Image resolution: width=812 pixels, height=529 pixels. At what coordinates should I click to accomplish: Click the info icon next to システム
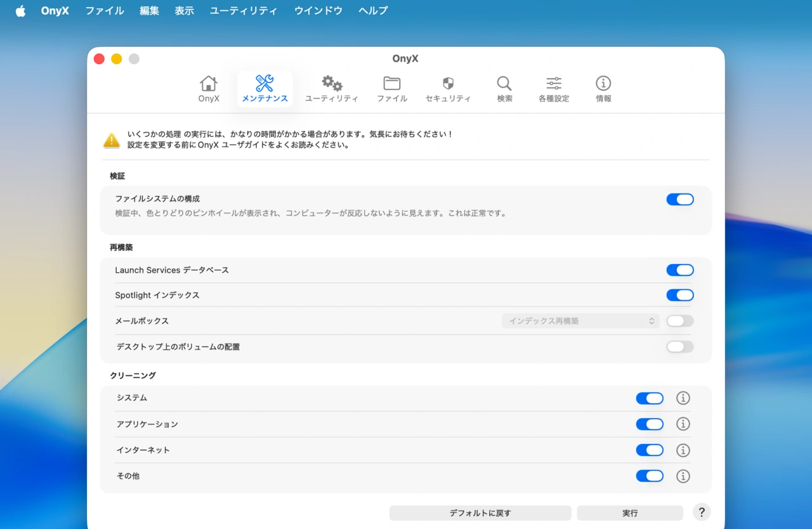pos(683,398)
